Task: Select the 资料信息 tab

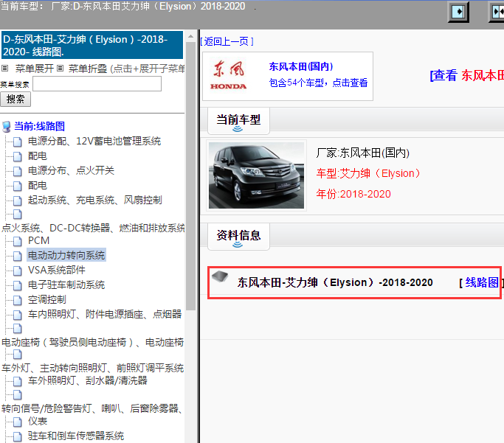Action: click(x=238, y=237)
